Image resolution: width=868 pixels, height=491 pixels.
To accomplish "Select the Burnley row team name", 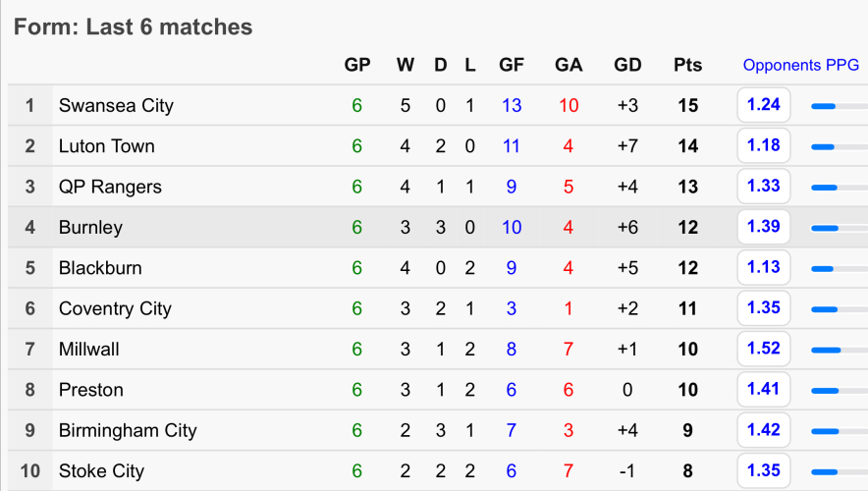I will click(90, 227).
